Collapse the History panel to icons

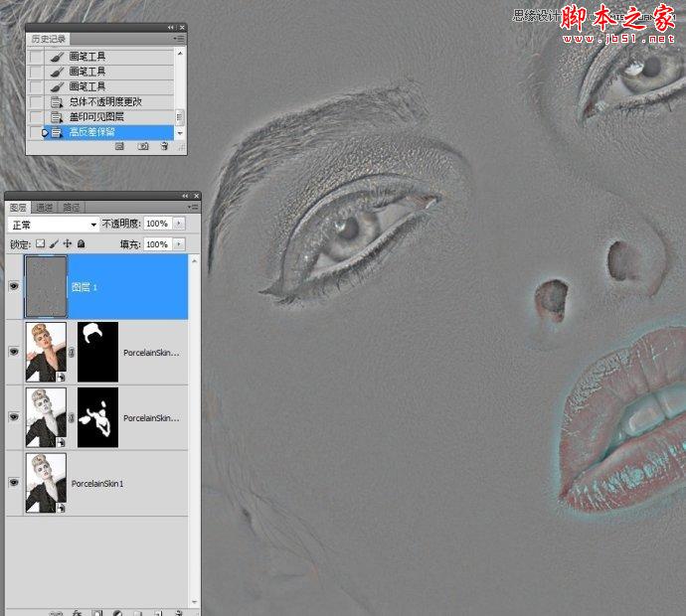point(171,27)
